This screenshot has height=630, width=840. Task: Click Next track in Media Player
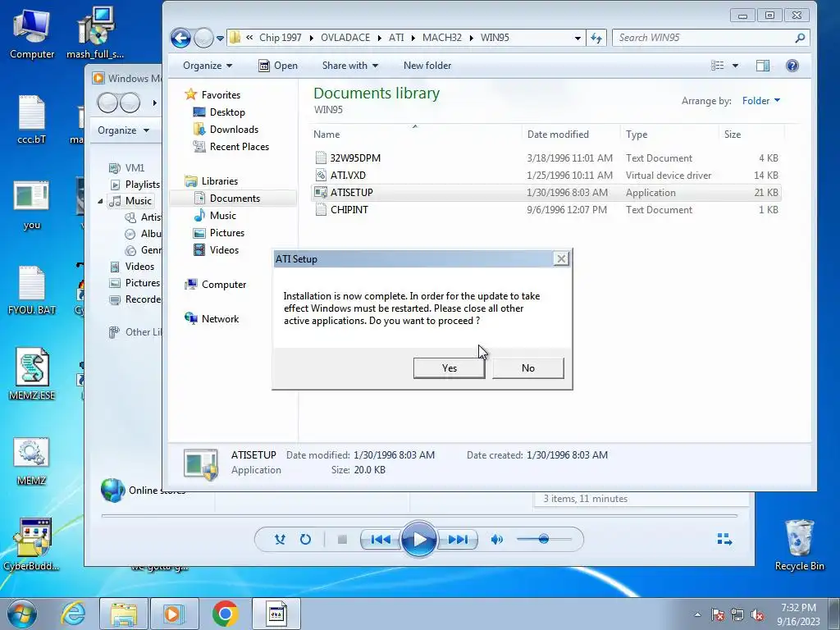[458, 540]
